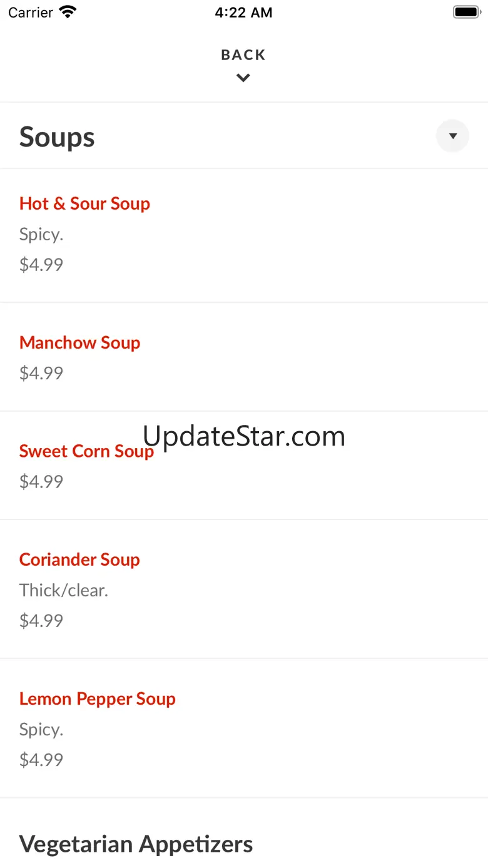Image resolution: width=488 pixels, height=868 pixels.
Task: Click the Wi-Fi status icon
Action: pyautogui.click(x=67, y=12)
